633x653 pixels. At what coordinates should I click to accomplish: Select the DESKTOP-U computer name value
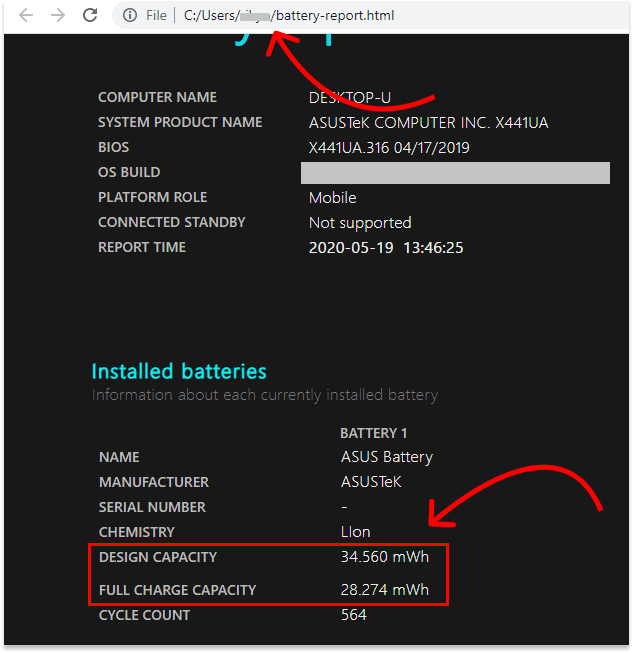pyautogui.click(x=350, y=98)
